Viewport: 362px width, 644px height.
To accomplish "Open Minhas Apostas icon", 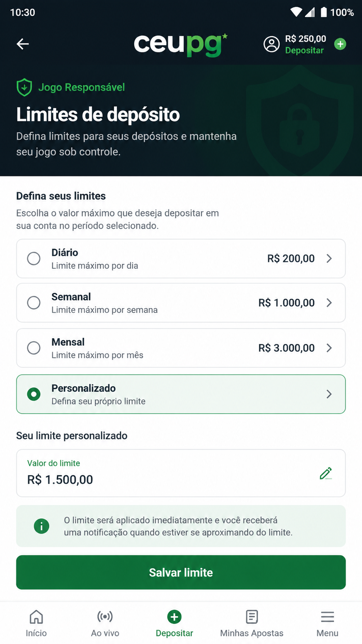I will click(x=252, y=617).
